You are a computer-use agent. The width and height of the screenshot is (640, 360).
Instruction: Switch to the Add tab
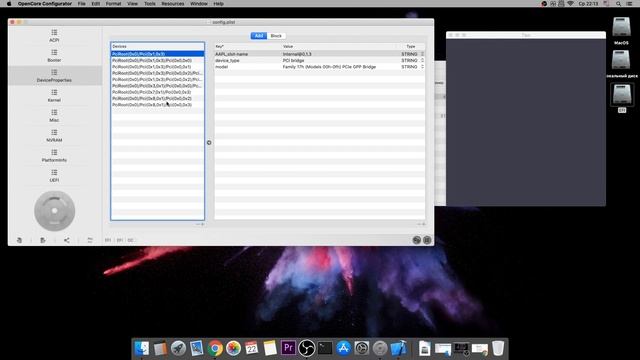259,36
